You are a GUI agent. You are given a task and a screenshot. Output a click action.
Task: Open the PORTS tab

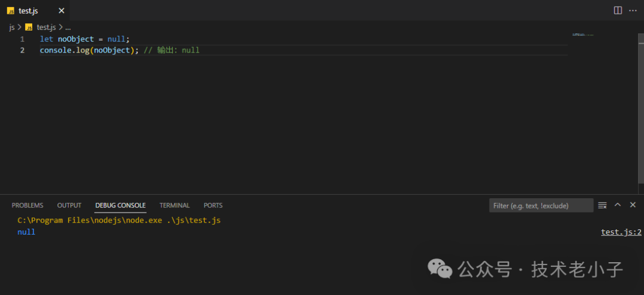213,205
